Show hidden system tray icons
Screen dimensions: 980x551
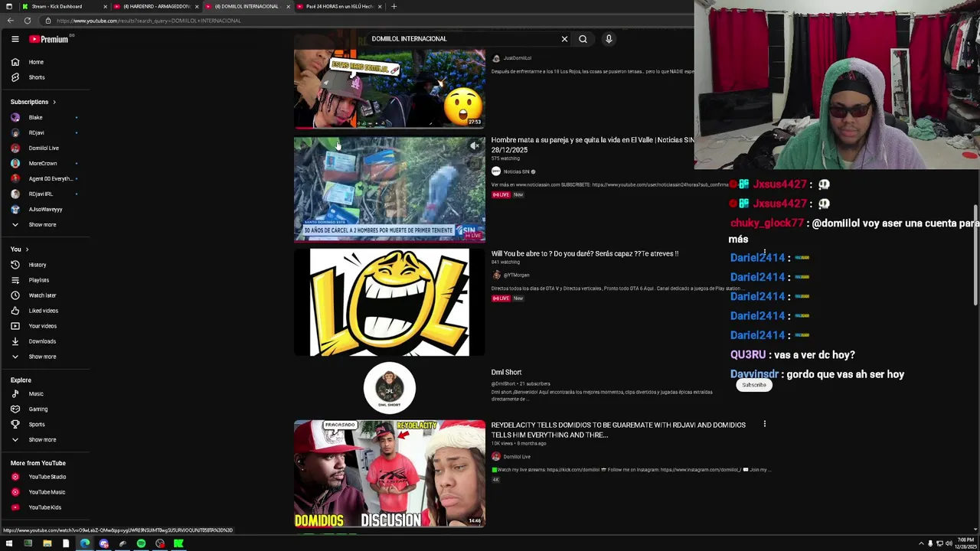921,543
